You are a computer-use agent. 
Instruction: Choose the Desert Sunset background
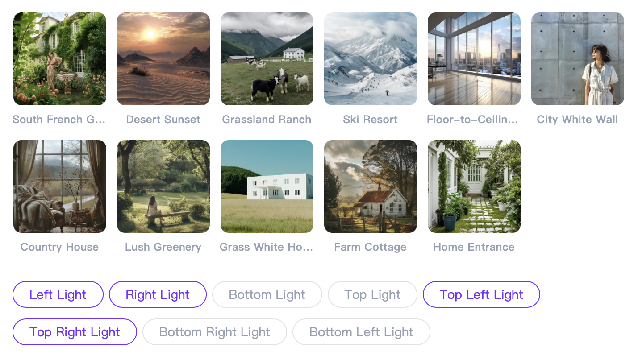click(x=163, y=59)
